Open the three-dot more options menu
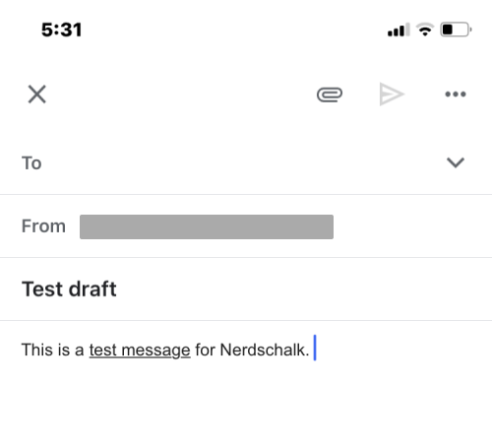The width and height of the screenshot is (492, 448). [456, 95]
